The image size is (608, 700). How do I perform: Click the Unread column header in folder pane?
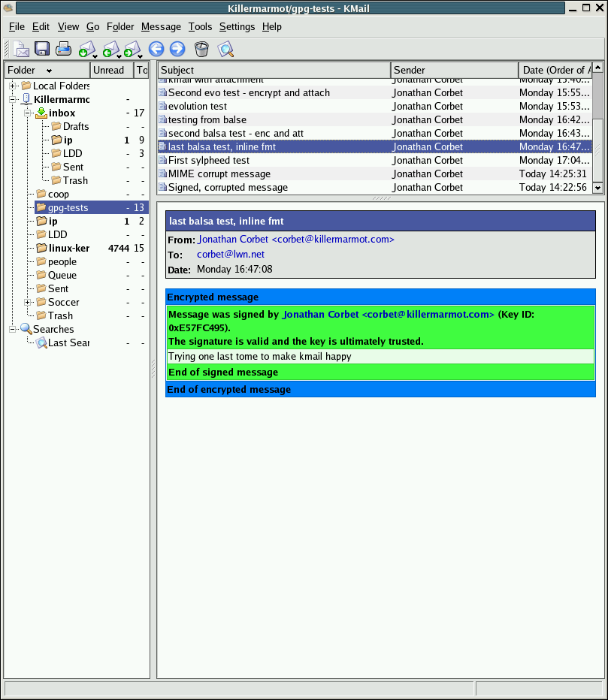point(112,70)
